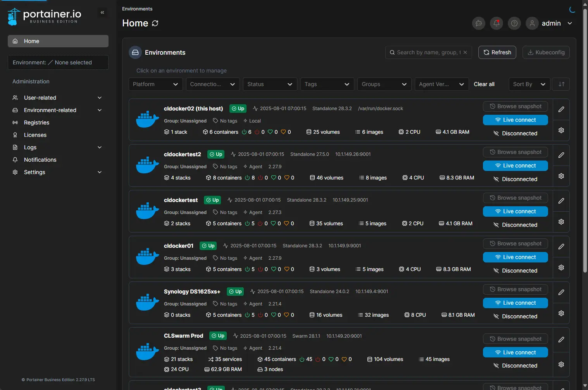Expand the Settings menu section
This screenshot has width=588, height=390.
[x=58, y=172]
